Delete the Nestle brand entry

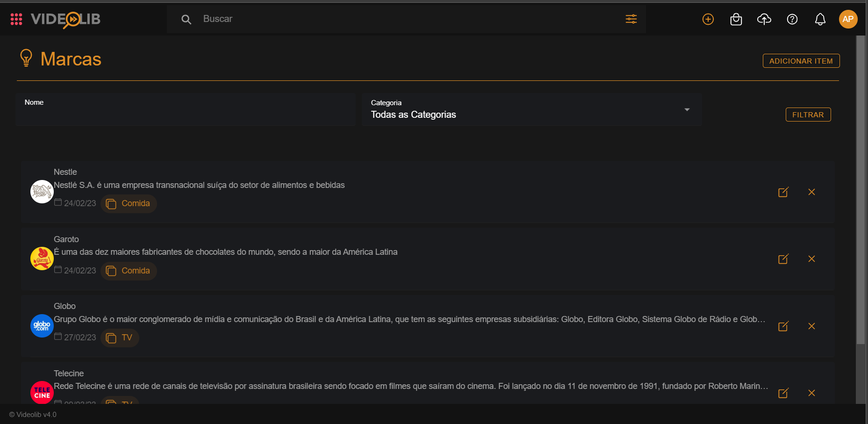tap(811, 192)
